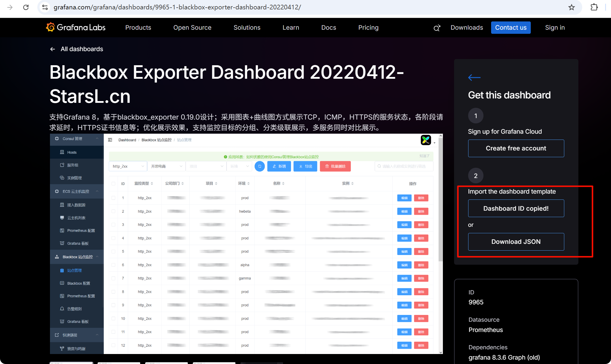The height and width of the screenshot is (364, 611).
Task: Click the Dashboard ID copied button
Action: click(x=516, y=208)
